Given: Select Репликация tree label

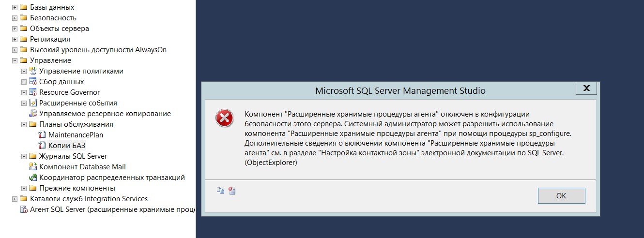Looking at the screenshot, I should click(50, 39).
